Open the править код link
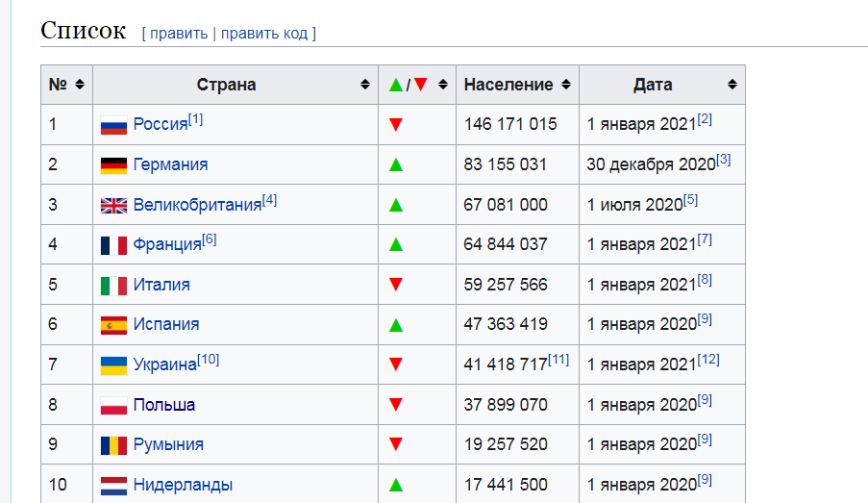This screenshot has height=503, width=868. (264, 34)
